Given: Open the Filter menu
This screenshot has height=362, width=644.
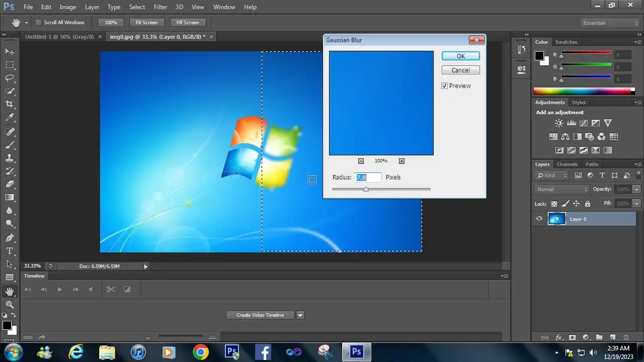Looking at the screenshot, I should click(160, 7).
